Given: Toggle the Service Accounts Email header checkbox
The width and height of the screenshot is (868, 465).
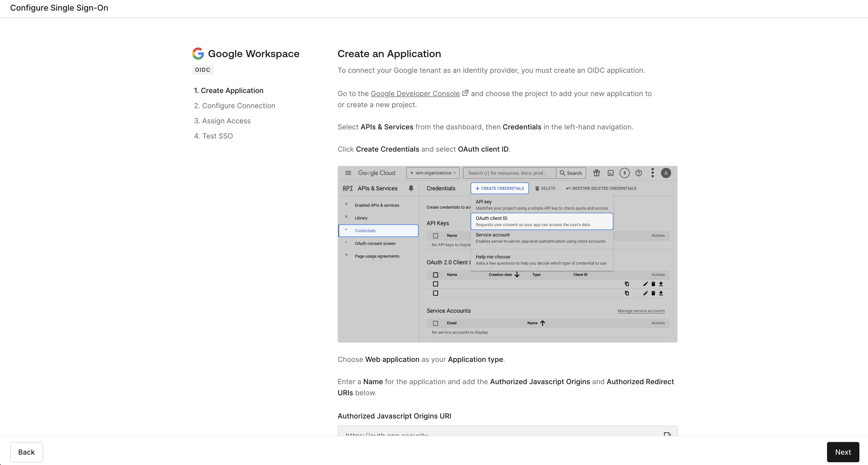Looking at the screenshot, I should click(x=435, y=323).
